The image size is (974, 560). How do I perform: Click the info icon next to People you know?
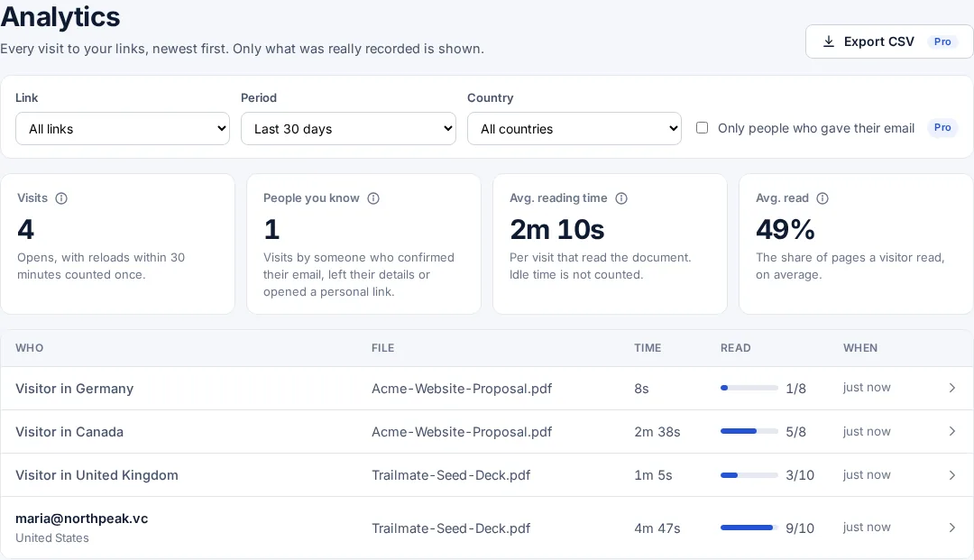click(373, 198)
